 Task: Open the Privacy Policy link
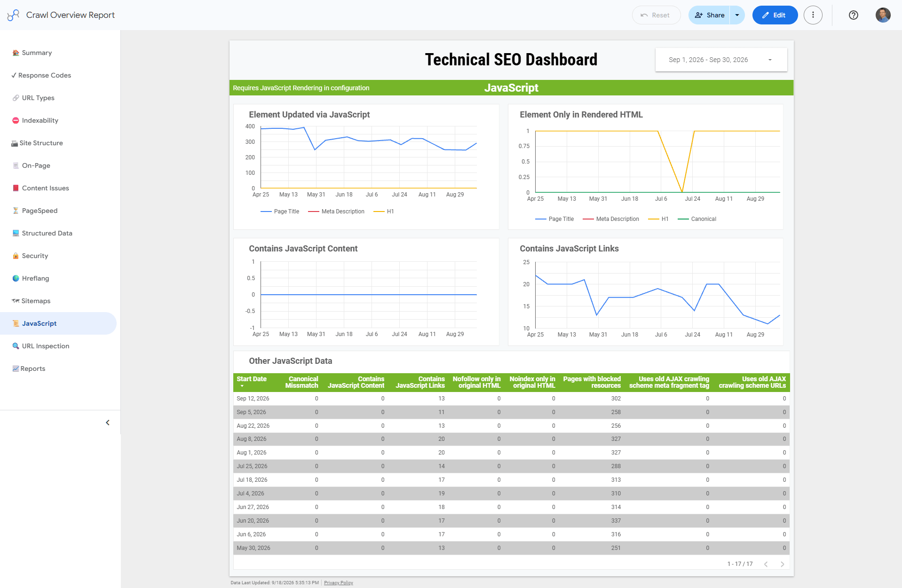point(338,583)
